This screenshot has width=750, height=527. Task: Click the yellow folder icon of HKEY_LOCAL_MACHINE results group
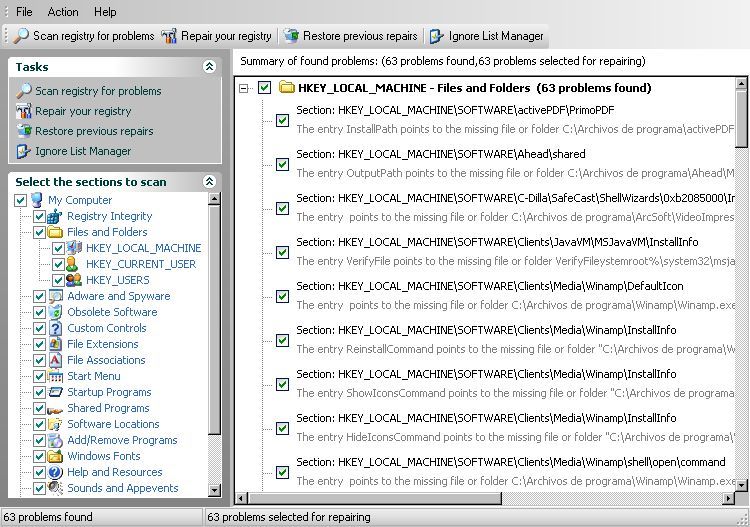point(287,88)
